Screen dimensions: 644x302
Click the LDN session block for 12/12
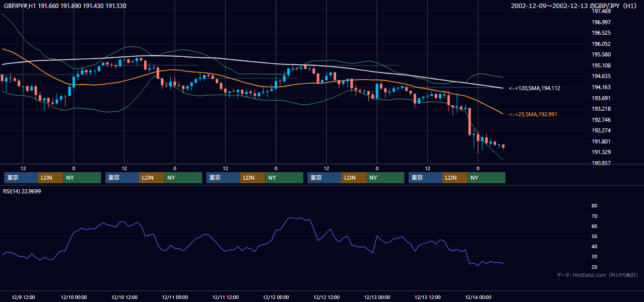tap(354, 178)
